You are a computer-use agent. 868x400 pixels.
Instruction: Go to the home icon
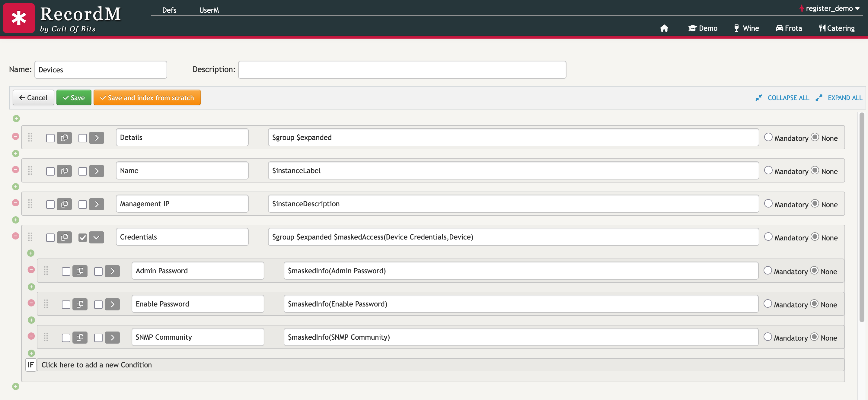pyautogui.click(x=664, y=28)
